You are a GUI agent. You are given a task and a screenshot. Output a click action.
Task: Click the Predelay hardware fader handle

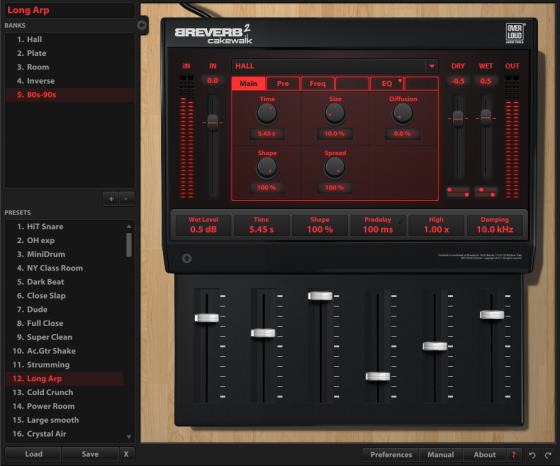[378, 376]
